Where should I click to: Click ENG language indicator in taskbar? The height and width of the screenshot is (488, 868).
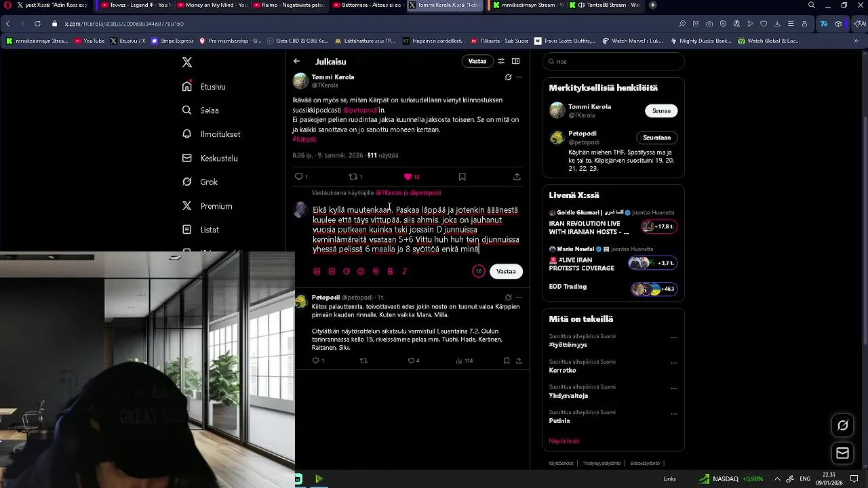[x=805, y=479]
